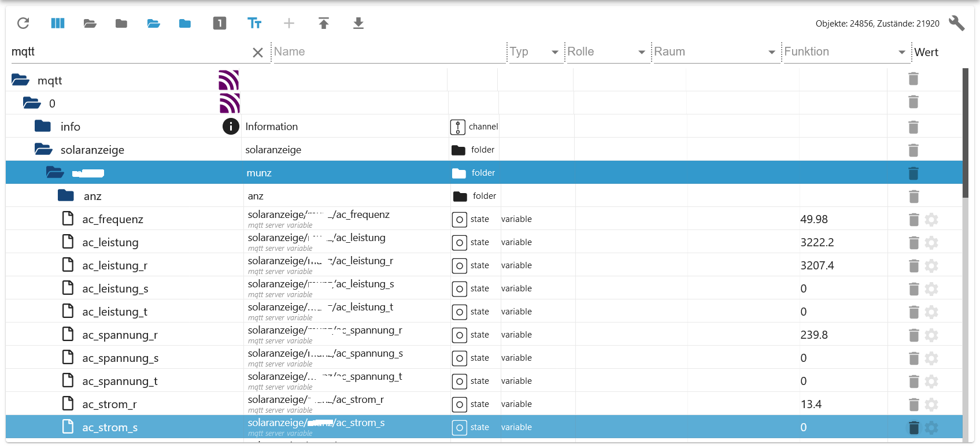Click the mqtt adapter logo in root row

pos(229,80)
